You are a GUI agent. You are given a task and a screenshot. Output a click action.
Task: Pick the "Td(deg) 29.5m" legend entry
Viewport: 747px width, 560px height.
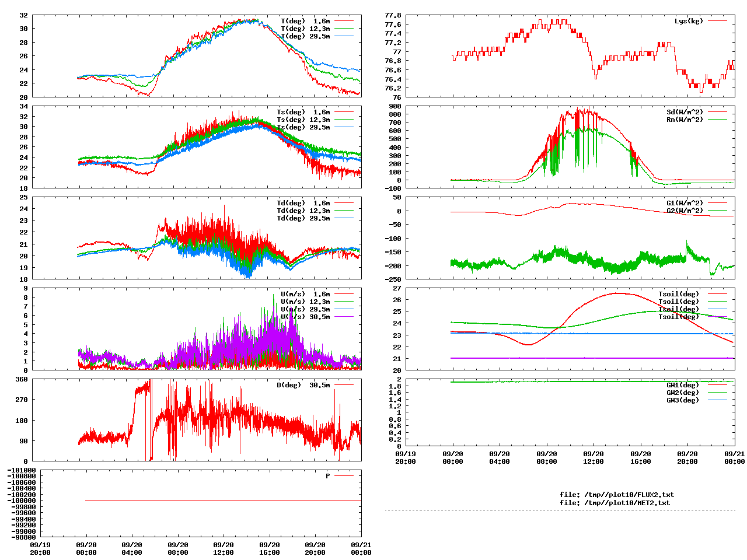pos(303,218)
